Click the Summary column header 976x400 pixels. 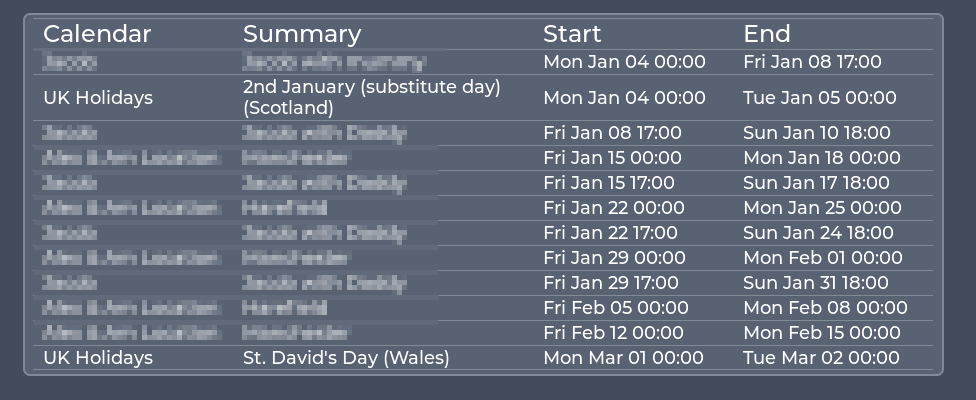coord(302,34)
